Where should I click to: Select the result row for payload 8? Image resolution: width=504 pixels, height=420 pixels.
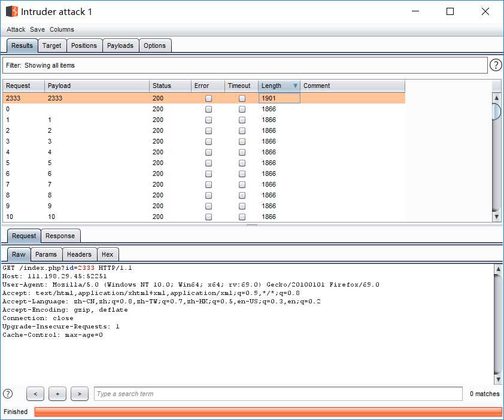point(204,195)
